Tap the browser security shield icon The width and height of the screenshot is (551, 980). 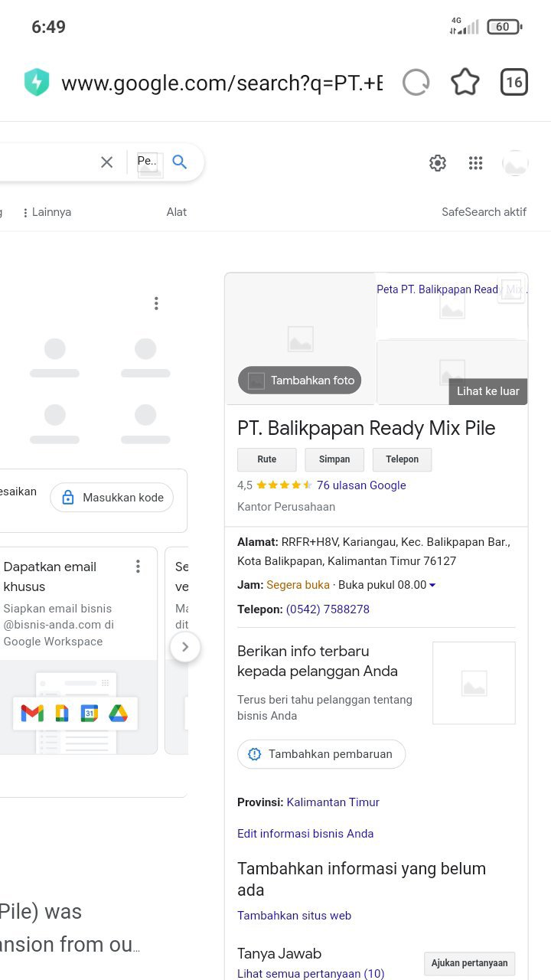(x=37, y=83)
